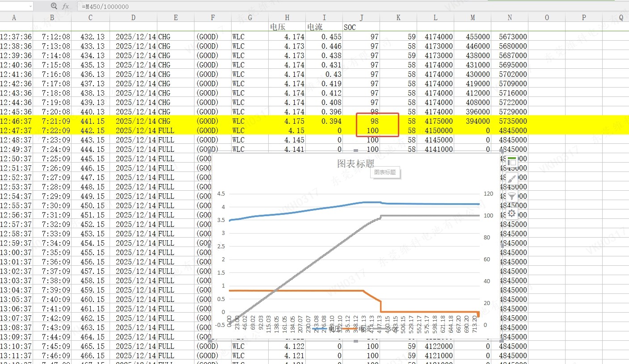The width and height of the screenshot is (629, 364).
Task: Select SOC cell 98 in row 12:46:37
Action: [x=361, y=121]
